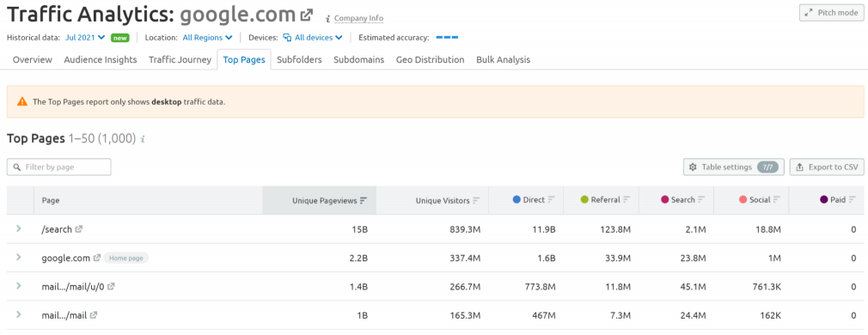This screenshot has height=335, width=868.
Task: Click the Filter by page input field
Action: click(x=58, y=167)
